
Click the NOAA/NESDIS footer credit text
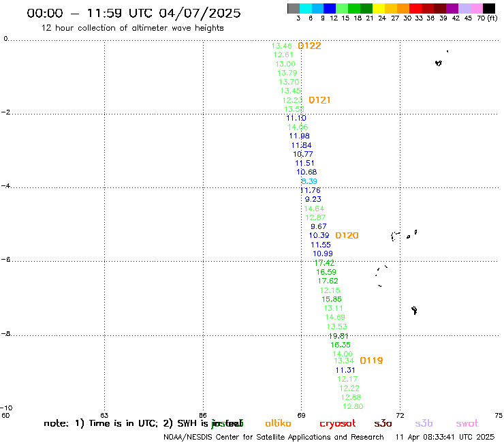click(x=274, y=437)
